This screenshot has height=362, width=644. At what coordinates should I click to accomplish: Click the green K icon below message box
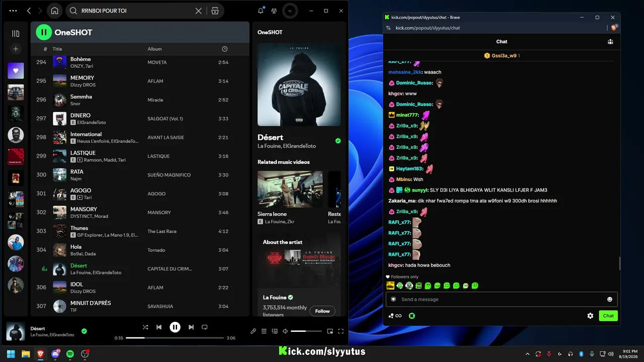click(x=412, y=316)
